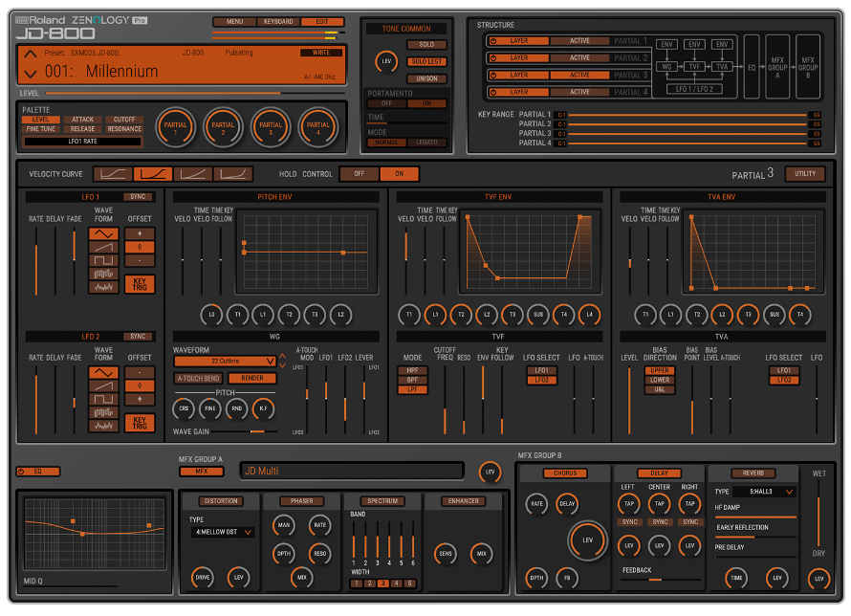Click the Enhancer SENS knob
This screenshot has height=616, width=851.
(x=446, y=554)
